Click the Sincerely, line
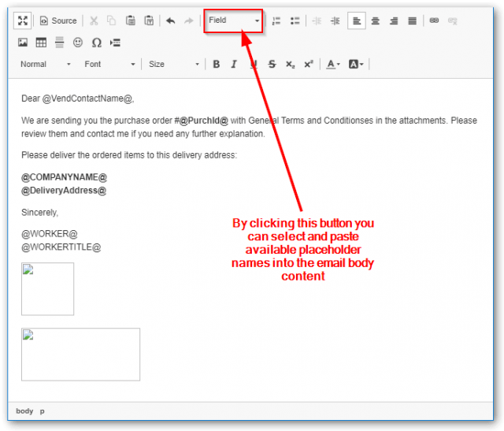The height and width of the screenshot is (431, 504). 40,212
